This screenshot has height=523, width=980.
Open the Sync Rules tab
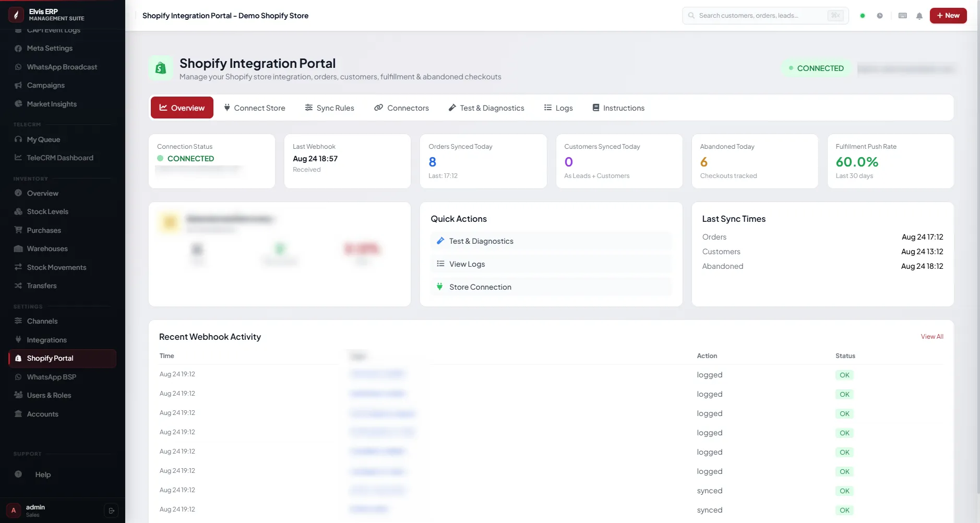(330, 108)
